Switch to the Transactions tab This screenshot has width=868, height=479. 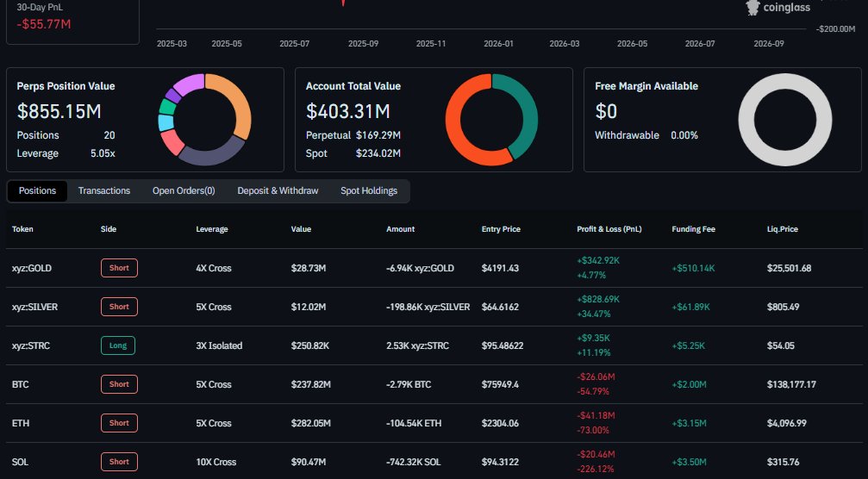[x=104, y=191]
